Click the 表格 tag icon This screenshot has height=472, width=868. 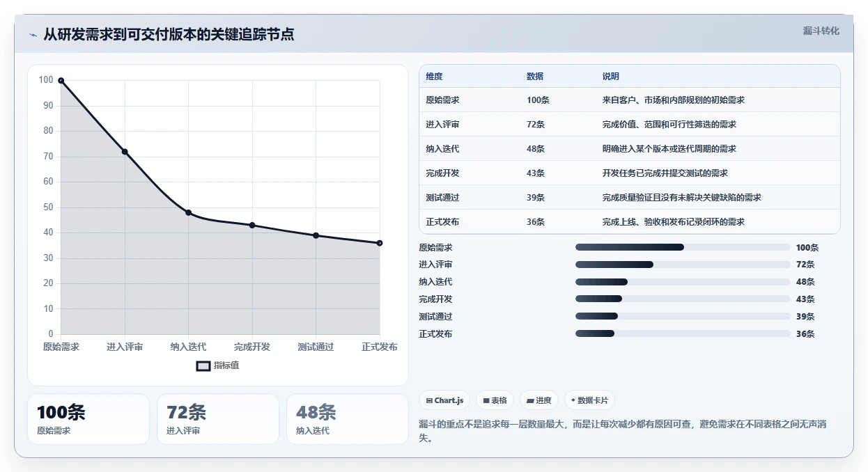point(486,401)
